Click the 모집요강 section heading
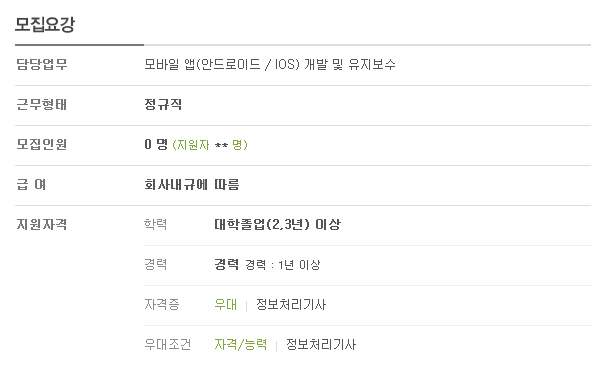 [45, 25]
